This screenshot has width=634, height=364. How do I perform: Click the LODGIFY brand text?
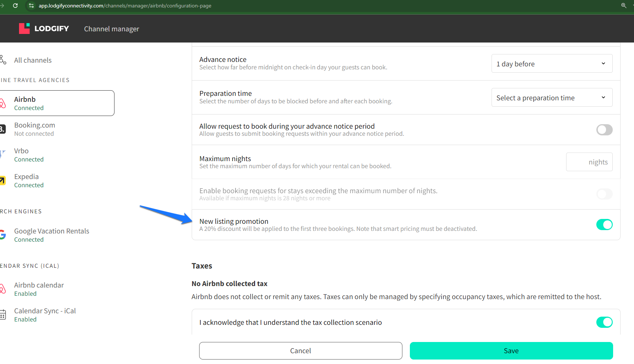[51, 29]
